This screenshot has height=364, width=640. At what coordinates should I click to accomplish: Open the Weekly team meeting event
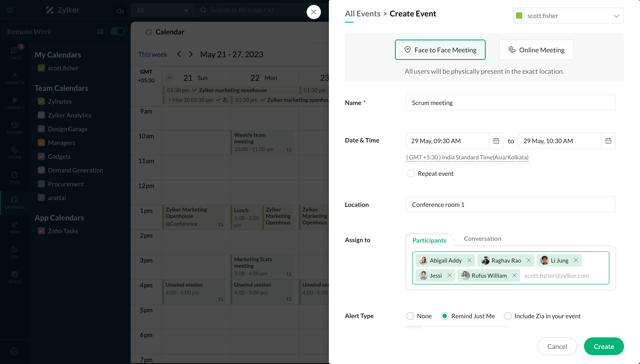262,142
